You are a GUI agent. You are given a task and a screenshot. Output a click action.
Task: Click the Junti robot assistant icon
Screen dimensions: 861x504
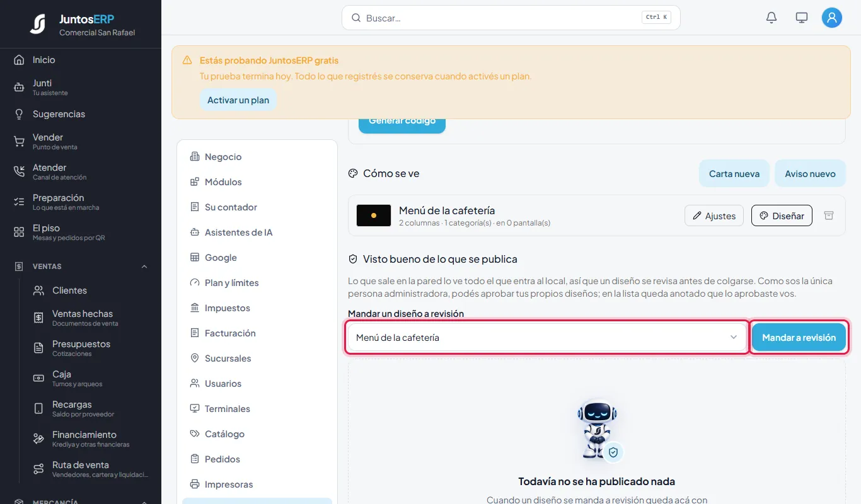19,88
